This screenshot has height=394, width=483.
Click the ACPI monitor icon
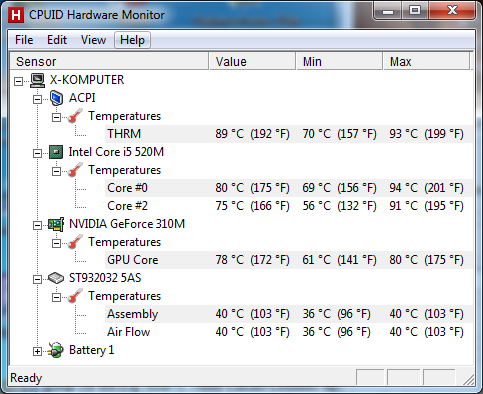click(x=56, y=98)
